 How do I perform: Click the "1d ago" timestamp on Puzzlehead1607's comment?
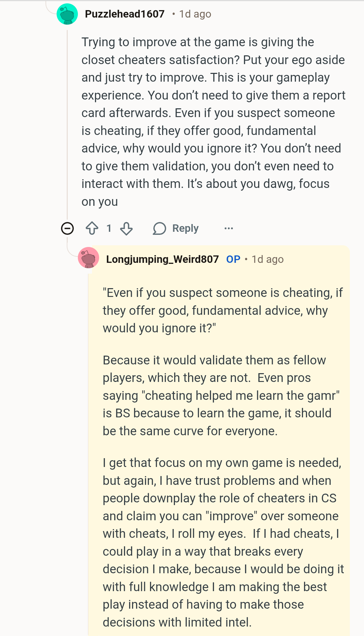[195, 14]
